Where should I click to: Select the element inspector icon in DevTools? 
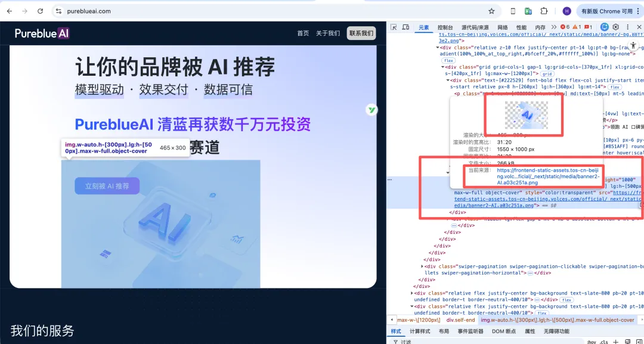coord(392,27)
